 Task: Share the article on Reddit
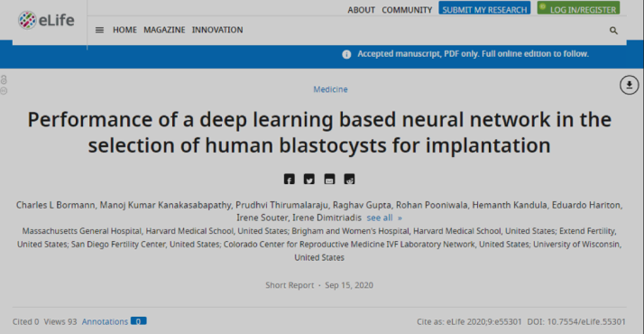[350, 179]
